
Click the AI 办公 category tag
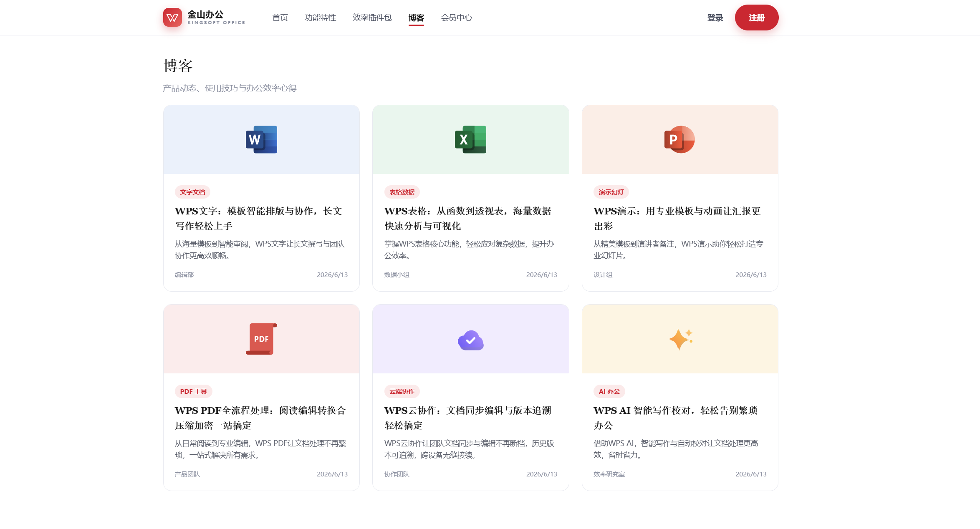click(609, 391)
